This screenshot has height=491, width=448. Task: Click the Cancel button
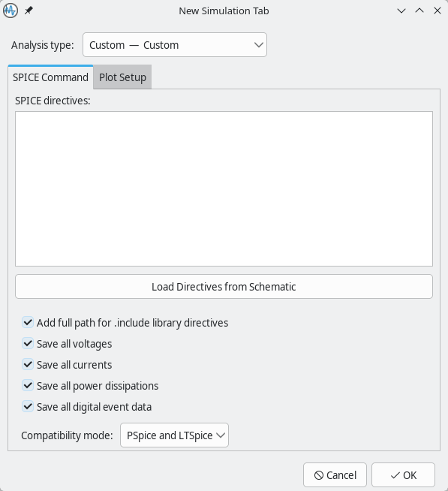[335, 475]
